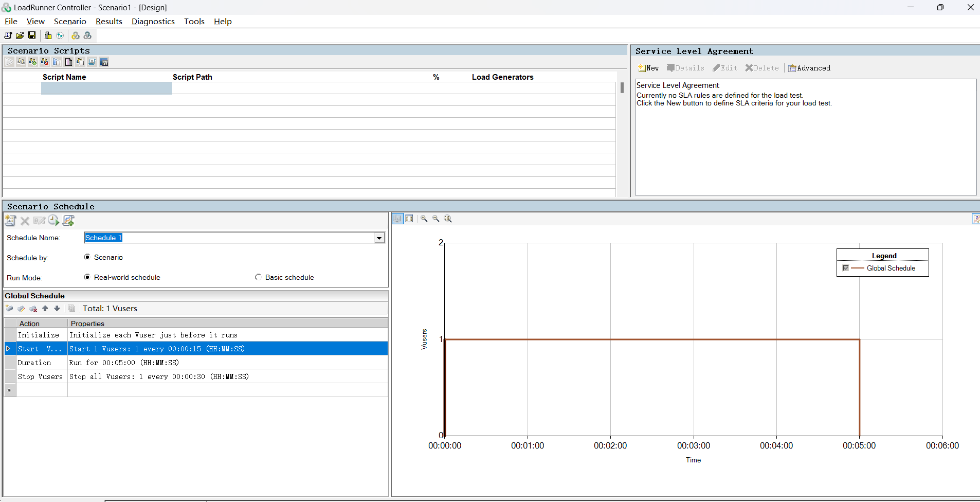Click the Script Name column header
980x502 pixels.
coord(64,77)
